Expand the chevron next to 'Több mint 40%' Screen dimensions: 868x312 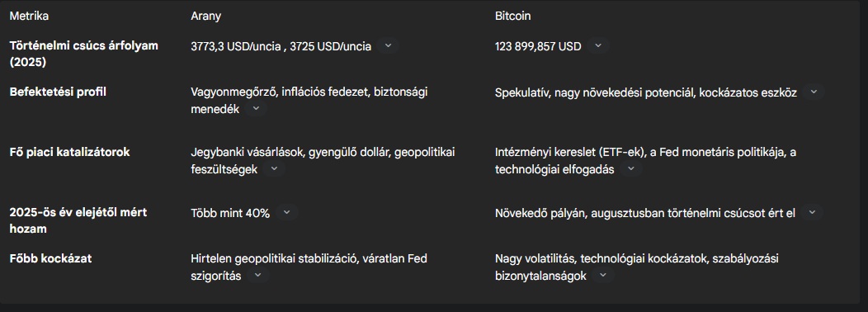click(286, 212)
